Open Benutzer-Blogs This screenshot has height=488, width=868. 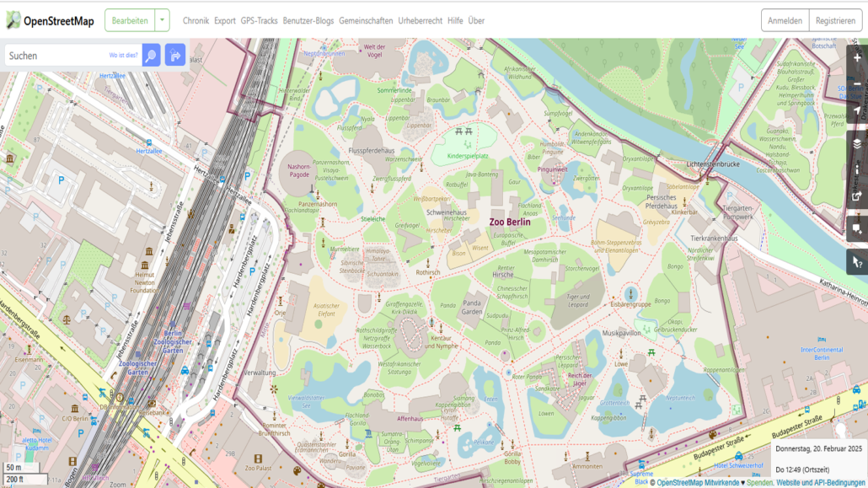[308, 20]
